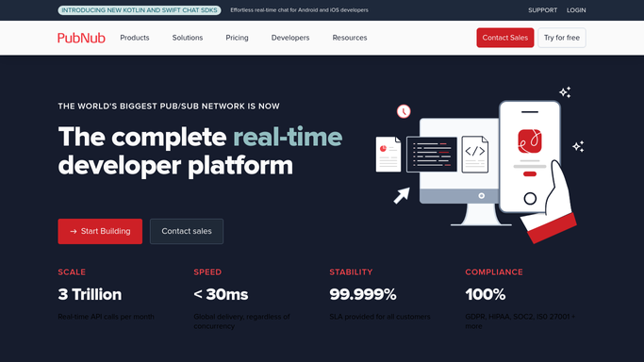Click the phone home button circle
Screen dimensions: 644x362
click(530, 199)
